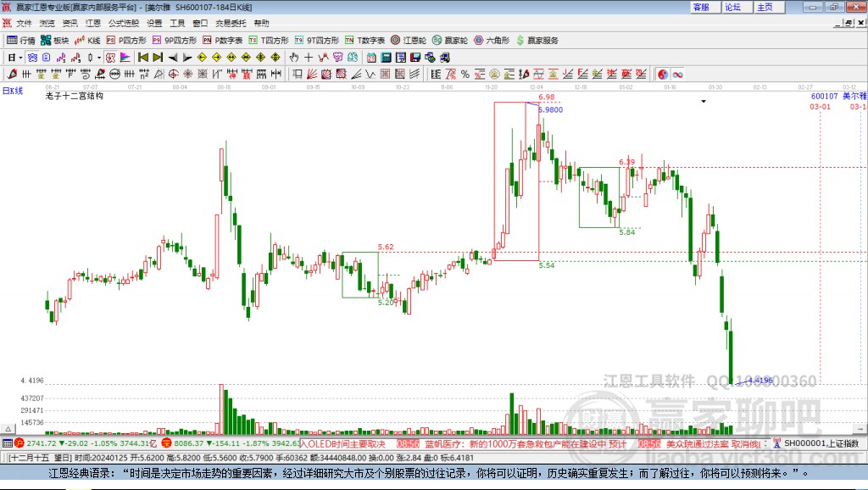The height and width of the screenshot is (490, 868).
Task: Click the blue infinity loop icon
Action: click(677, 75)
